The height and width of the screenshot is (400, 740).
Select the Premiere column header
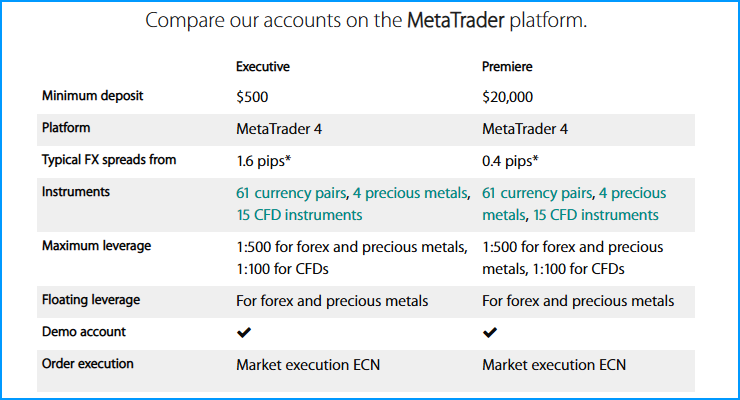coord(507,67)
